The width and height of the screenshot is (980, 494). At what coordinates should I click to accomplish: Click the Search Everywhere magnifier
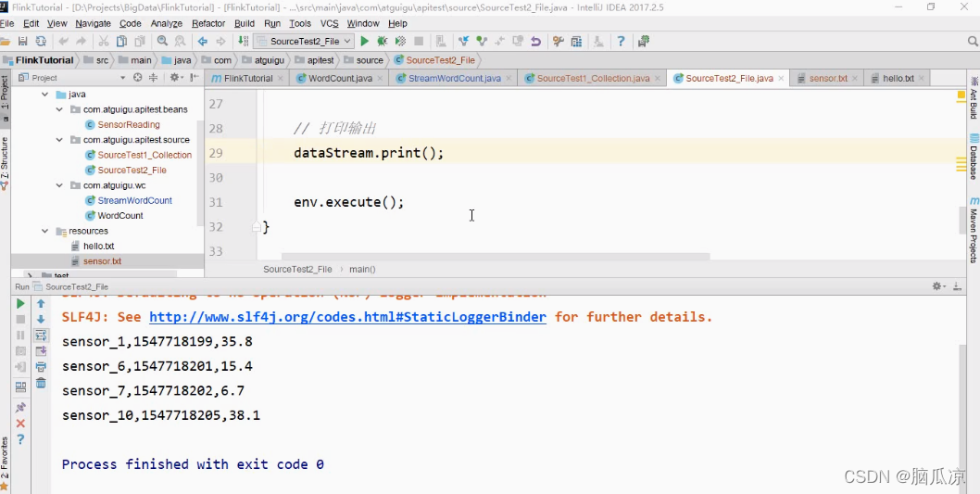tap(974, 42)
